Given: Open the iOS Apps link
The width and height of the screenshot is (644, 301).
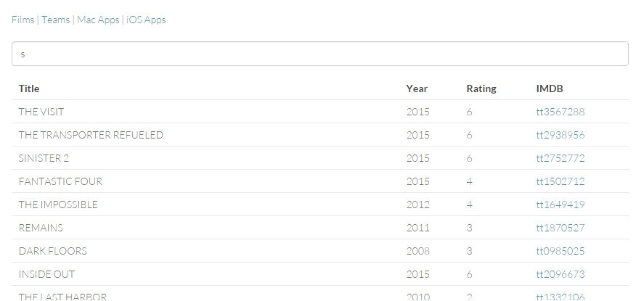Looking at the screenshot, I should 146,20.
